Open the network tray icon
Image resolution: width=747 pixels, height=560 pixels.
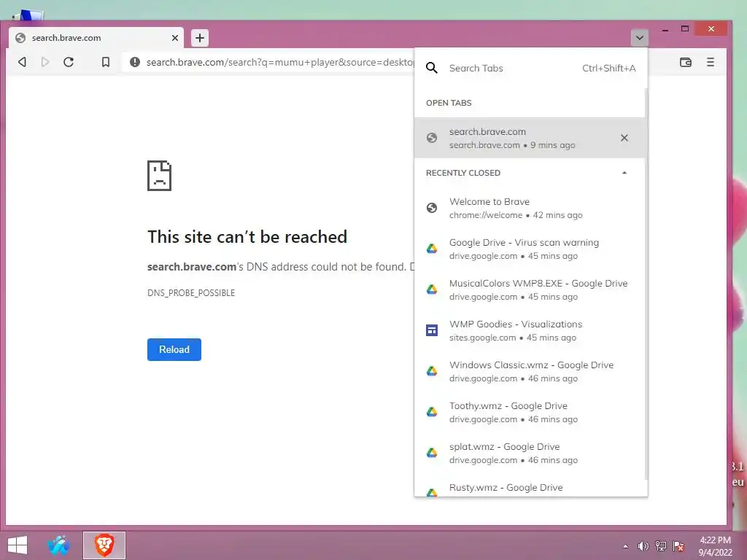[661, 546]
